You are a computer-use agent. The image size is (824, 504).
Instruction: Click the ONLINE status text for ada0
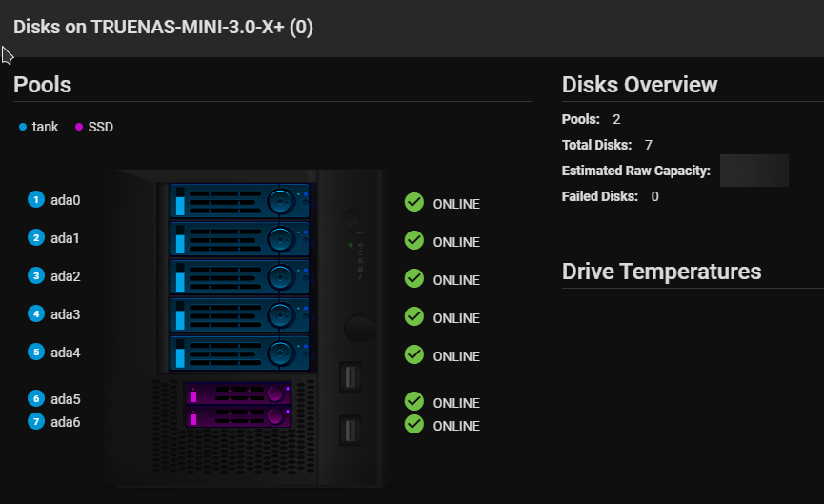tap(456, 204)
